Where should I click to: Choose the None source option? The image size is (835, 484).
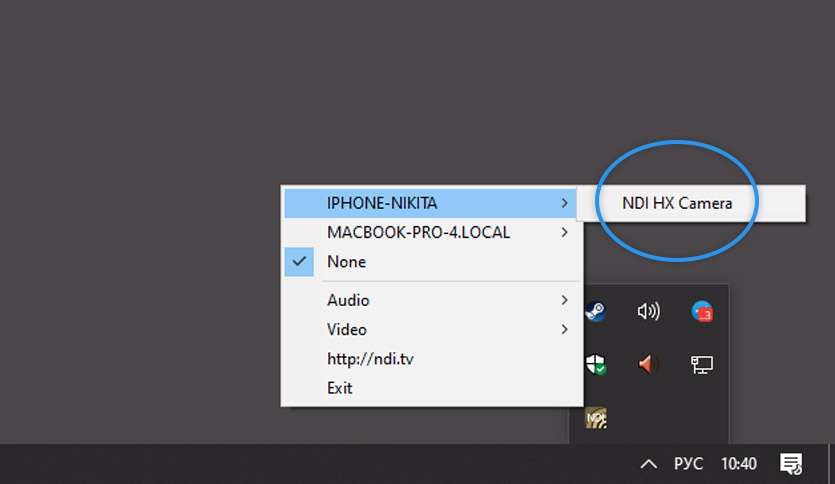[x=430, y=262]
